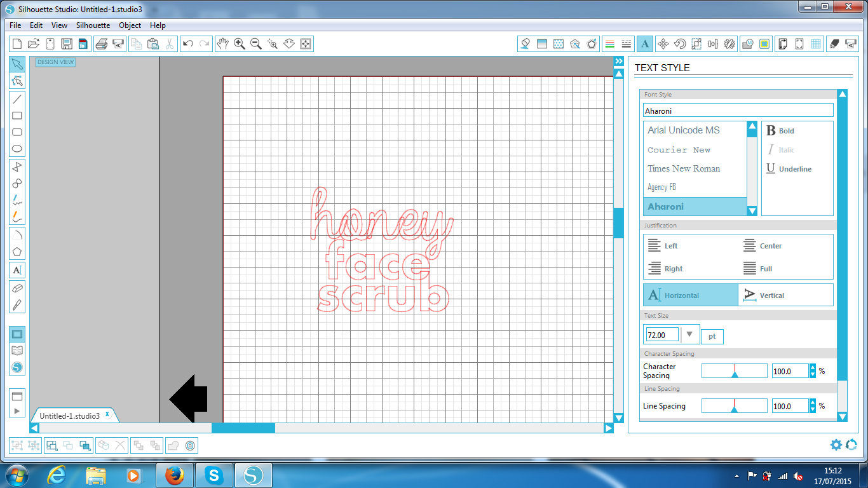Image resolution: width=868 pixels, height=488 pixels.
Task: Set justification to Center
Action: [x=762, y=246]
